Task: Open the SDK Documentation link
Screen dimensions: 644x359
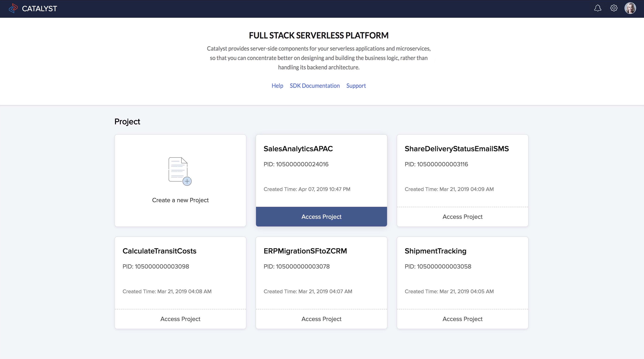Action: pyautogui.click(x=315, y=86)
